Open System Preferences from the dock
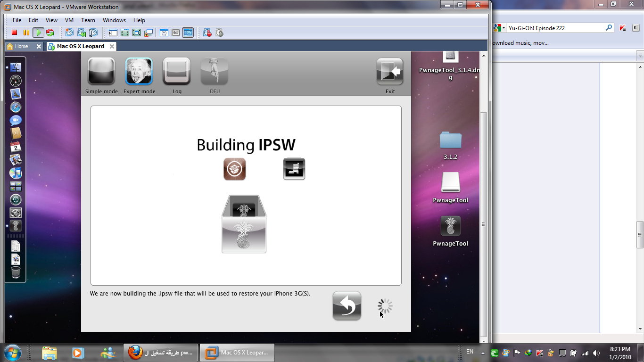Screen dimensions: 644x362 [x=16, y=213]
